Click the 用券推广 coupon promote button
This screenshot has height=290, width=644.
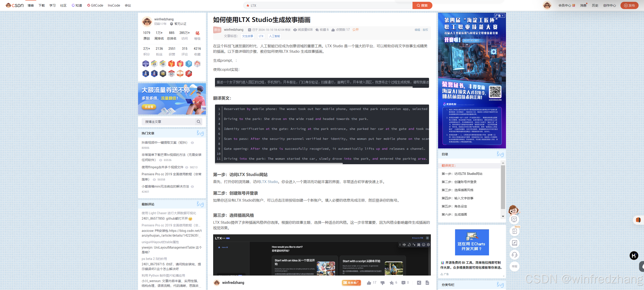(x=351, y=283)
